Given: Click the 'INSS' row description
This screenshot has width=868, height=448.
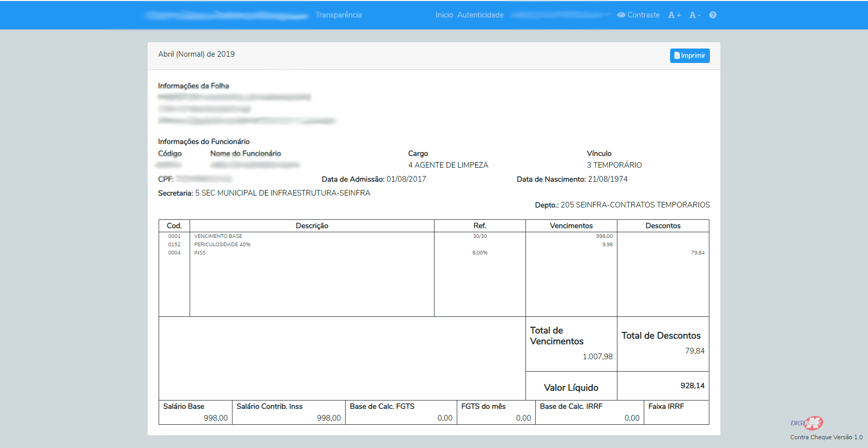Looking at the screenshot, I should coord(200,253).
